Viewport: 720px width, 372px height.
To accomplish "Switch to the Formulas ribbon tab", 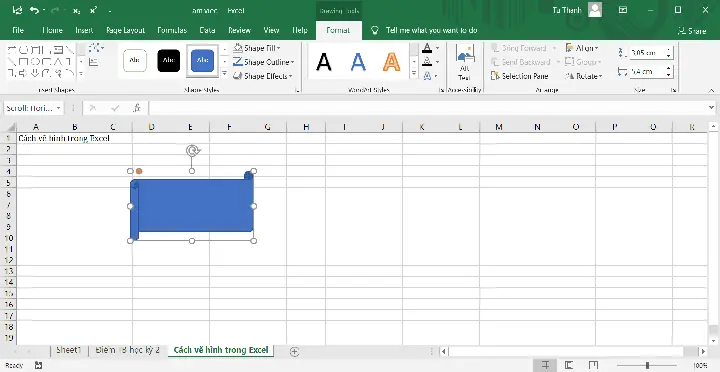I will [172, 30].
